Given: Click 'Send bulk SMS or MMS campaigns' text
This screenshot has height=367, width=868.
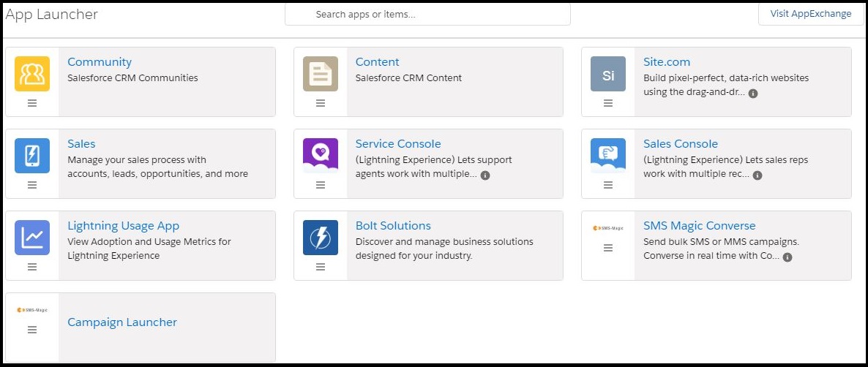Looking at the screenshot, I should coord(722,241).
